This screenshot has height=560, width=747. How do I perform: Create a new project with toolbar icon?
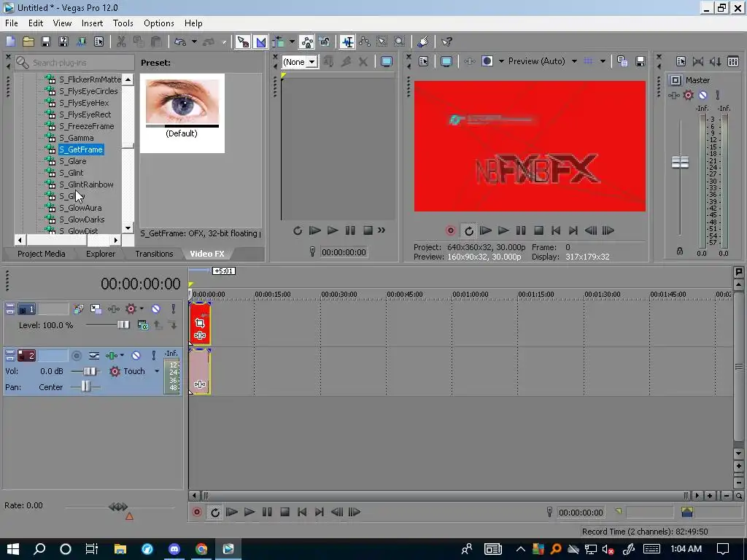pos(10,42)
